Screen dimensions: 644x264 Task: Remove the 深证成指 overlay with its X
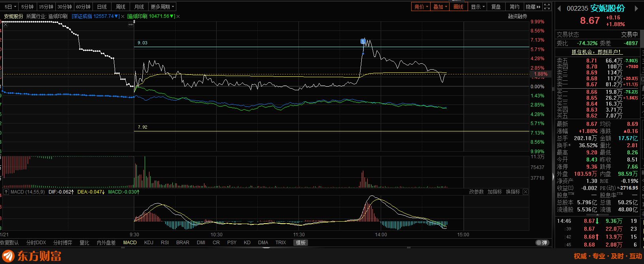coord(123,16)
